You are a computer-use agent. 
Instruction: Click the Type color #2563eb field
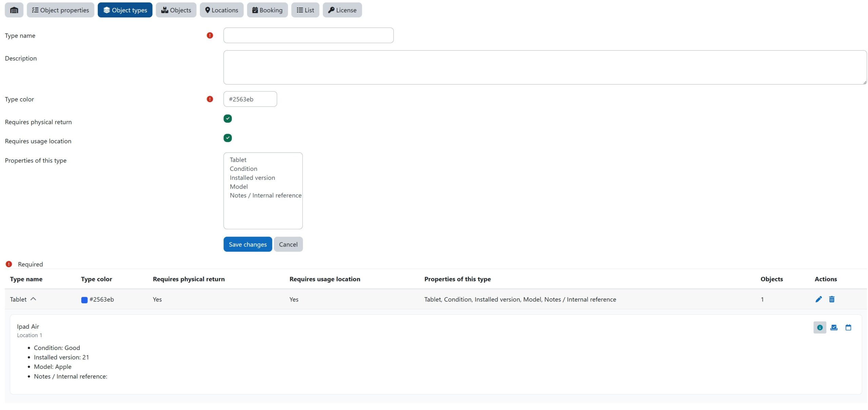[x=250, y=99]
